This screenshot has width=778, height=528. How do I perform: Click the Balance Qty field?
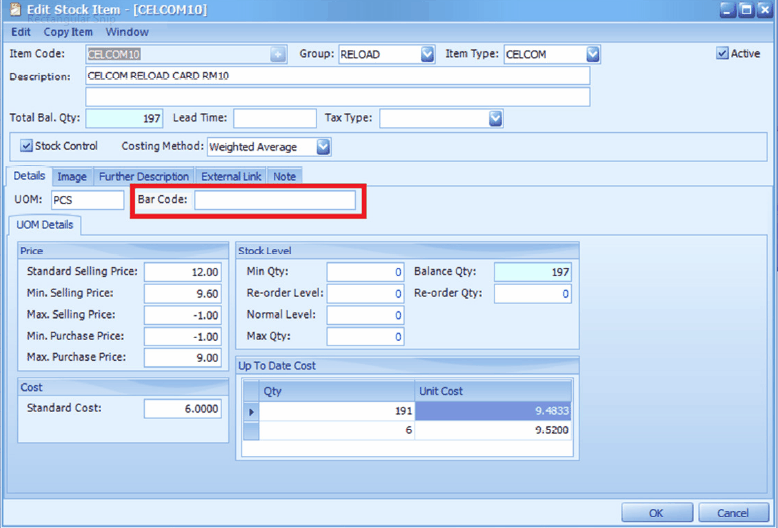(533, 272)
